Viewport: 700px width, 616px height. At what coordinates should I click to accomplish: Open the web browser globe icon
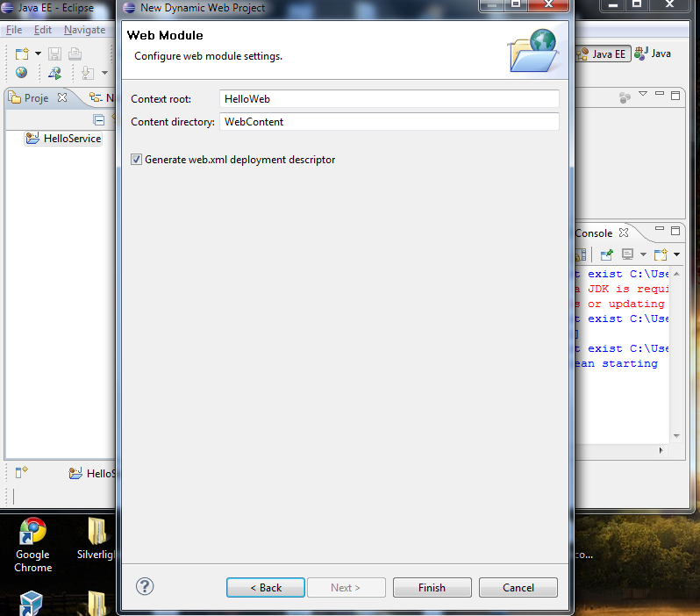[x=21, y=73]
